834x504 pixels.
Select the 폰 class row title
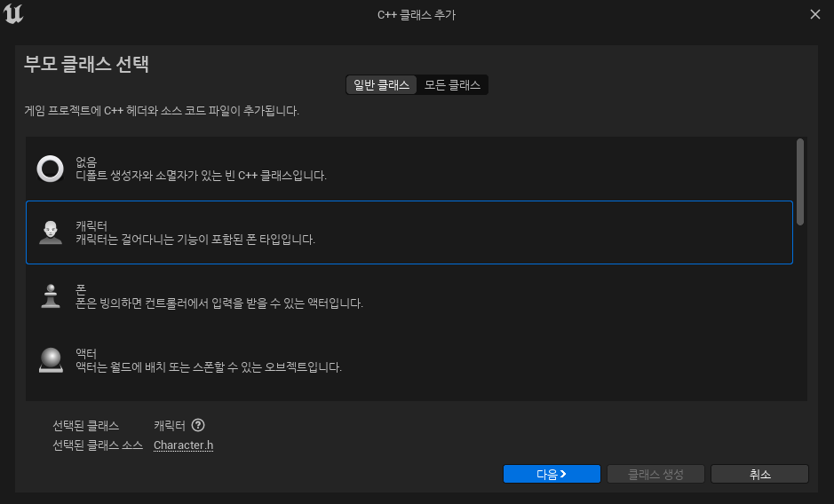coord(81,290)
